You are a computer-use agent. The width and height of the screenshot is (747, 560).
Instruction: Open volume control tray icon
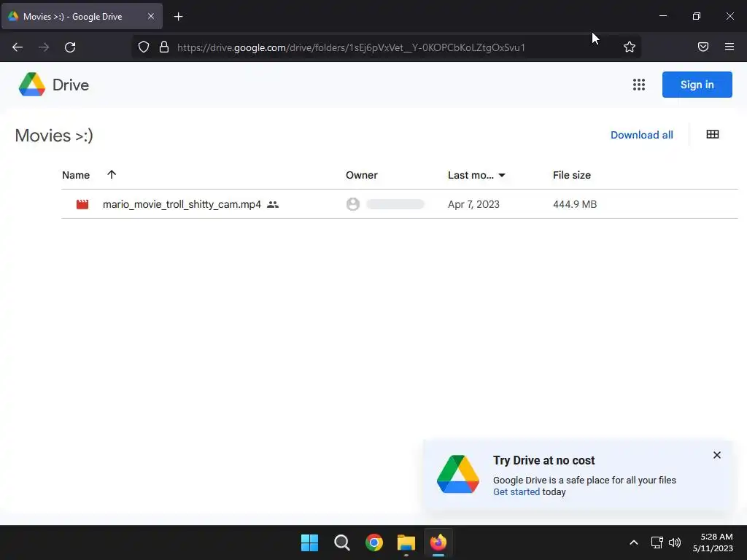(675, 542)
